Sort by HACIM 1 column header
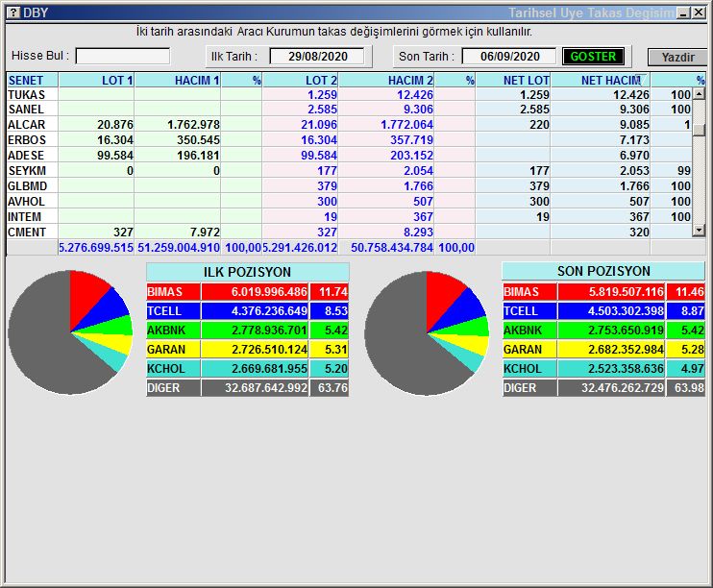Viewport: 713px width, 588px height. click(x=178, y=80)
